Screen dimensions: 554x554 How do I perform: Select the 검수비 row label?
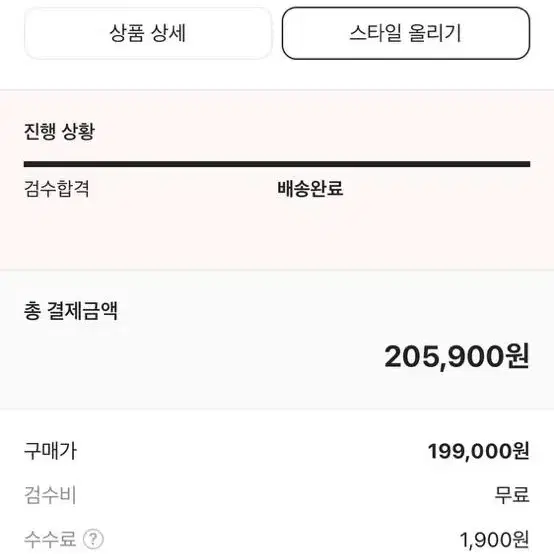(x=50, y=495)
